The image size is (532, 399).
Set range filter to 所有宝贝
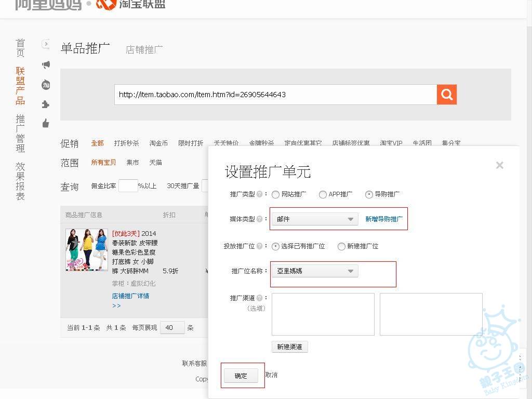(x=103, y=163)
